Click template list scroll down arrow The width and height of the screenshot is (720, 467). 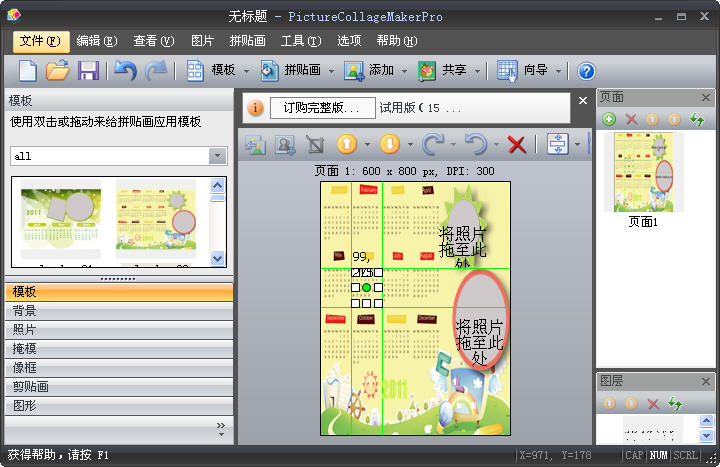[x=217, y=258]
